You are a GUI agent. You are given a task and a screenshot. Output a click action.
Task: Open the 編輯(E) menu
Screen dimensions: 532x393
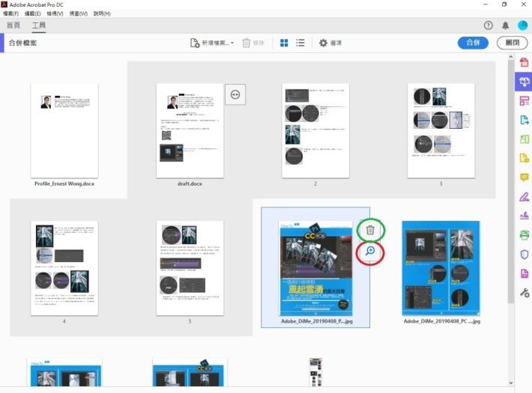pos(32,13)
